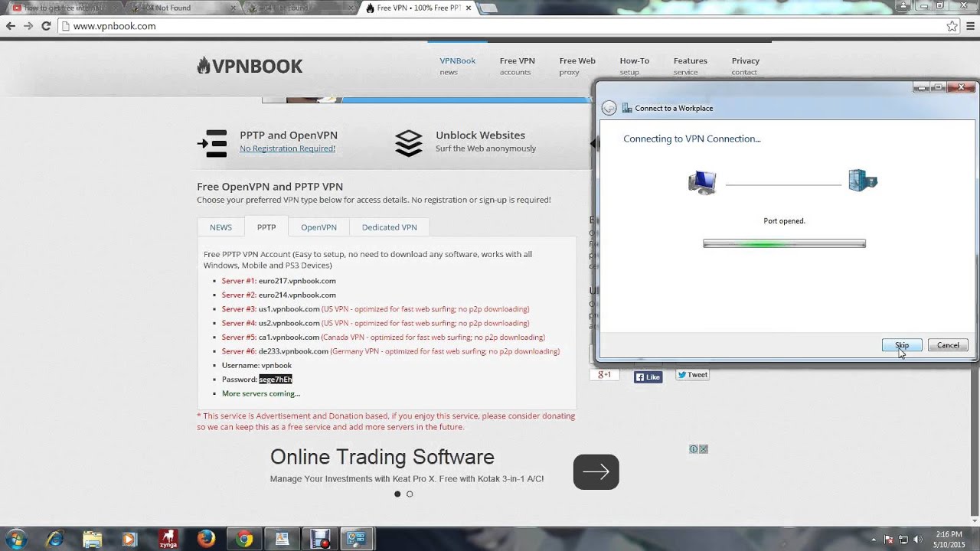Open a new browser tab
The image size is (980, 551).
(488, 8)
